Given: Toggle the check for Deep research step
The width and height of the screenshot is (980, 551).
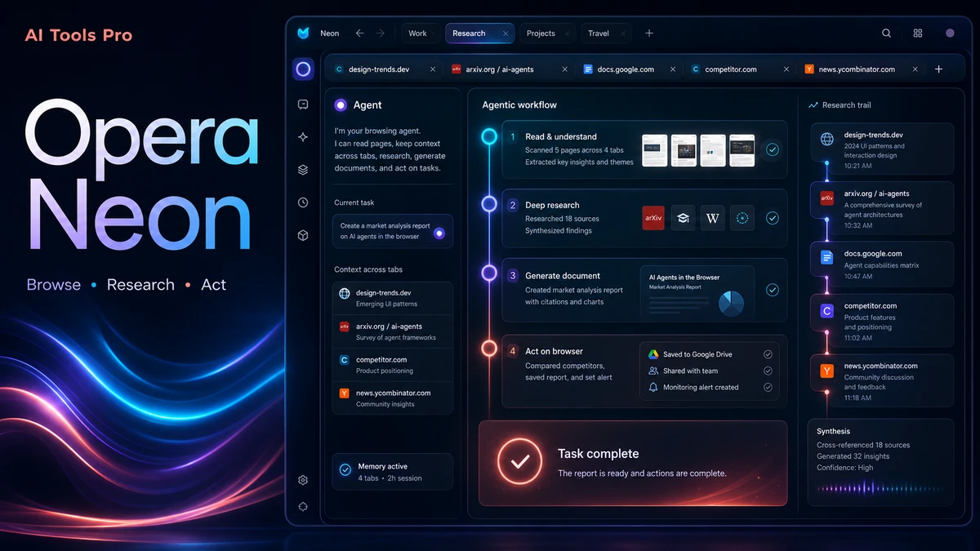Looking at the screenshot, I should (x=772, y=218).
